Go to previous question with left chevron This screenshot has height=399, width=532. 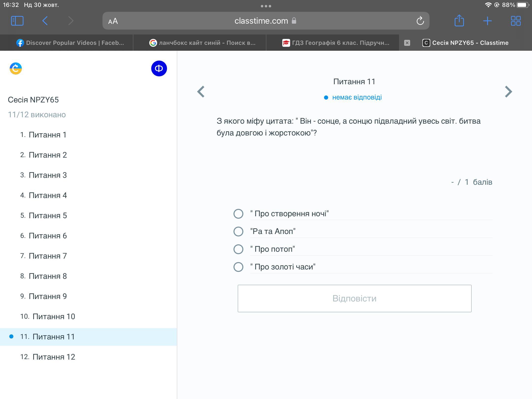(201, 92)
